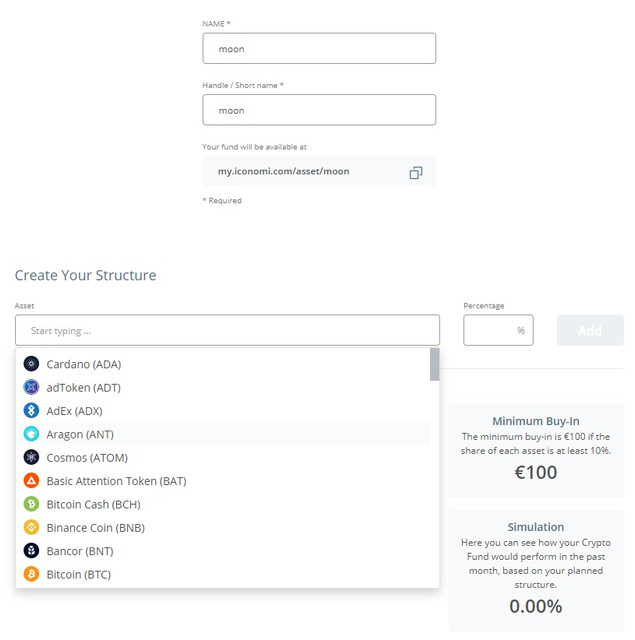This screenshot has width=635, height=640.
Task: Select Bitcoin Cash (BCH) from the list
Action: 223,504
